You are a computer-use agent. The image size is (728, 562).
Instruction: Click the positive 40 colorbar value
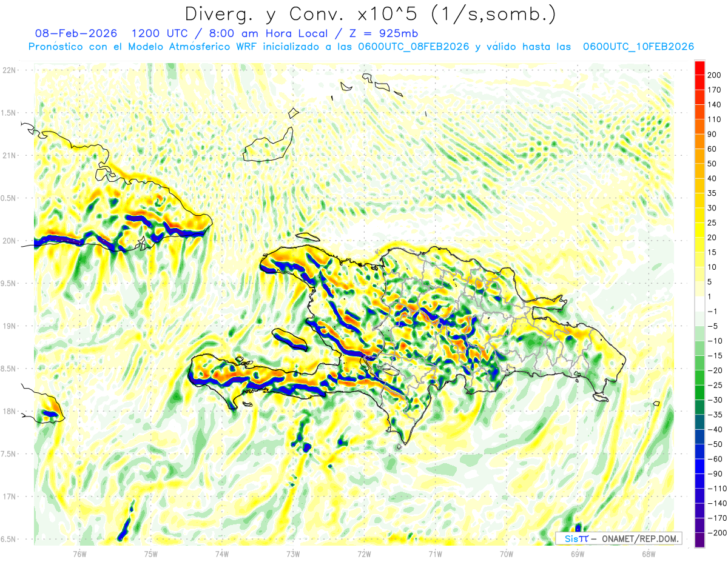713,179
